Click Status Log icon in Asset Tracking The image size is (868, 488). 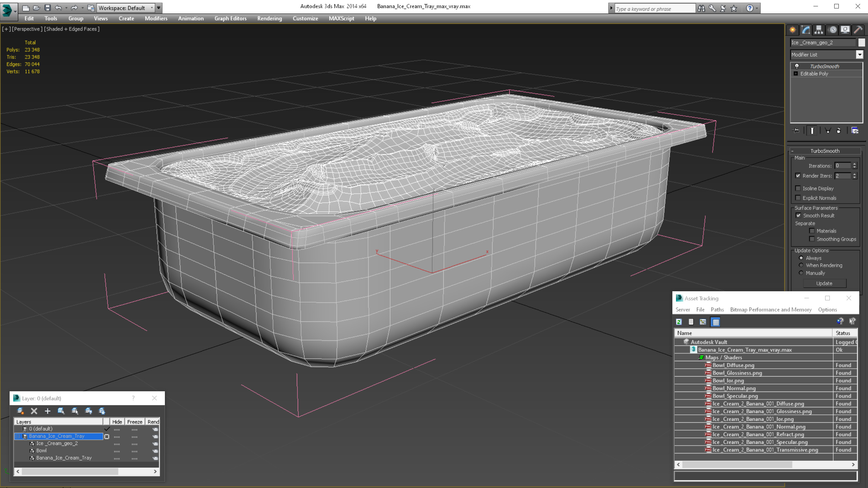pyautogui.click(x=691, y=322)
